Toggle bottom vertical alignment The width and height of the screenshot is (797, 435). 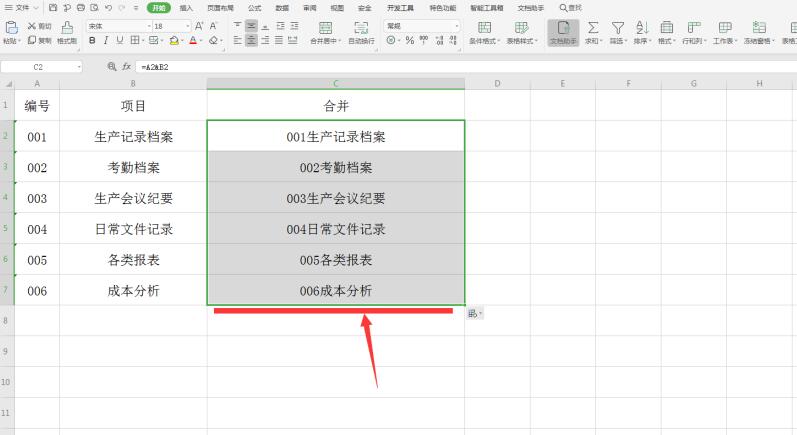[x=265, y=26]
